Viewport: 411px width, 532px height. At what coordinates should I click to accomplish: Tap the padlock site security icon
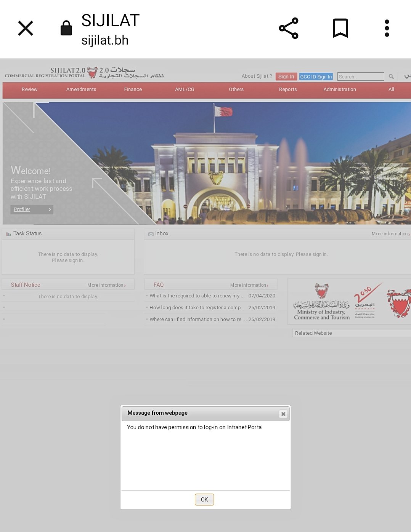point(66,28)
